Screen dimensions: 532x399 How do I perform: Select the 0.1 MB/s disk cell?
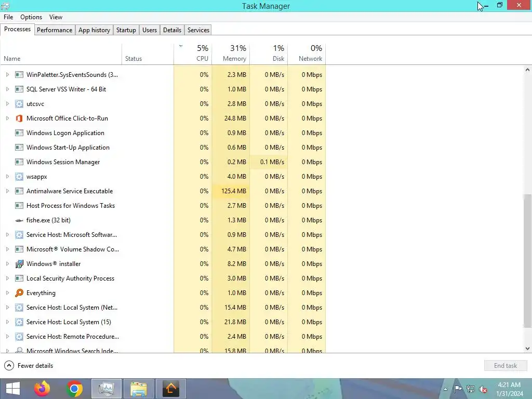click(269, 162)
